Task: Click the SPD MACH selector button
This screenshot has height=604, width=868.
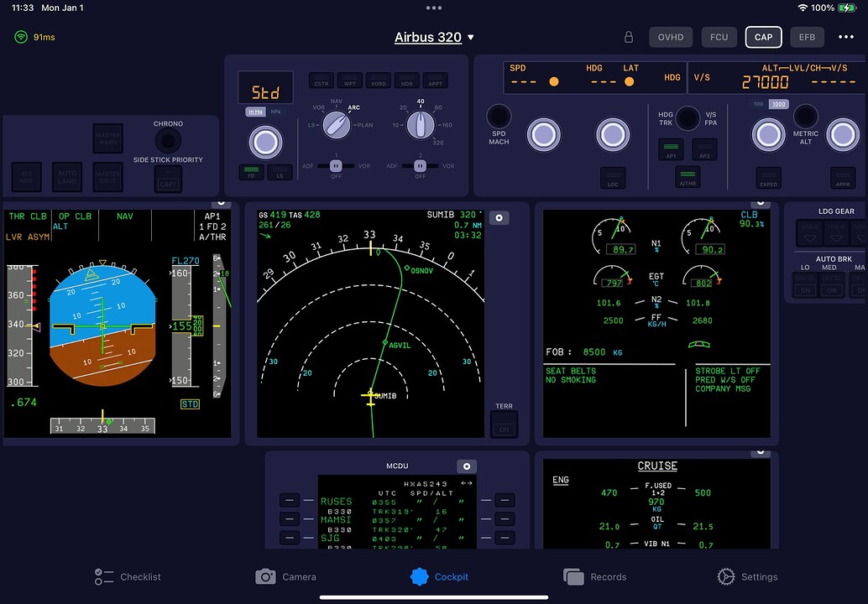Action: (x=499, y=116)
